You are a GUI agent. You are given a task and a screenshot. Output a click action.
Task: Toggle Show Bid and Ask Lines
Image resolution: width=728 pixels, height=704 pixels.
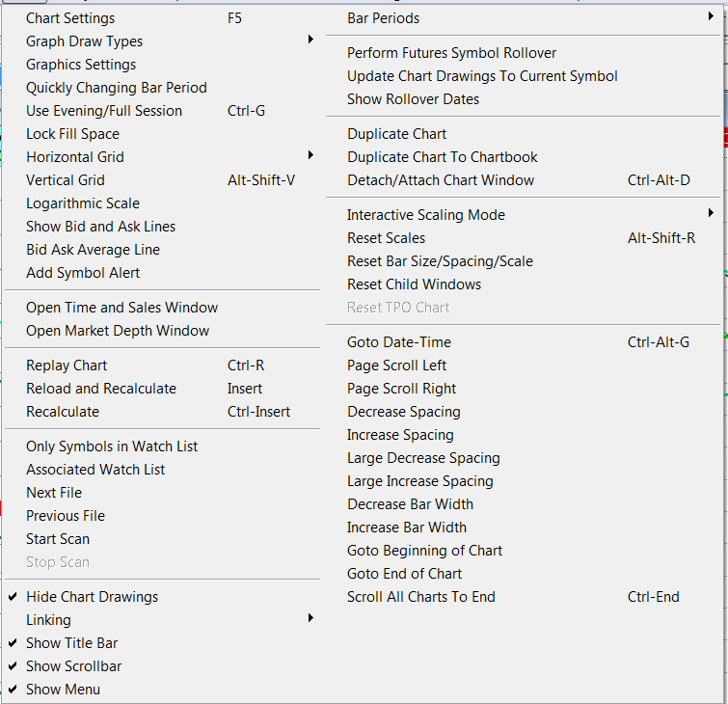162,227
